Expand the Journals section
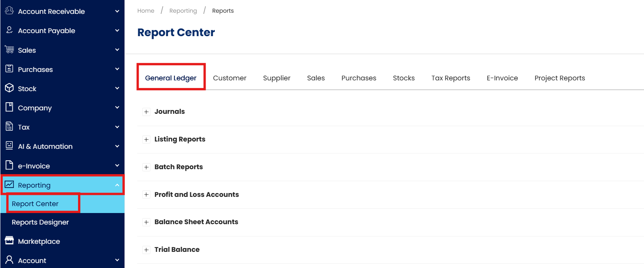 pos(146,112)
